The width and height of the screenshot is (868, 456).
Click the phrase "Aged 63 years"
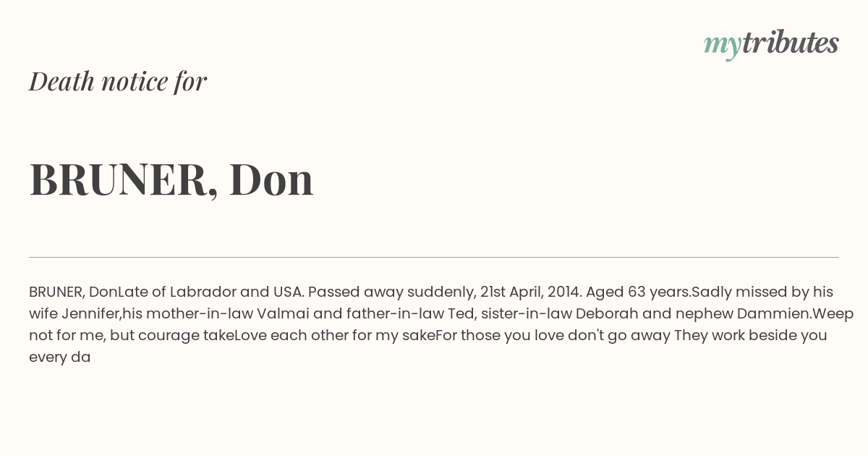(x=637, y=292)
